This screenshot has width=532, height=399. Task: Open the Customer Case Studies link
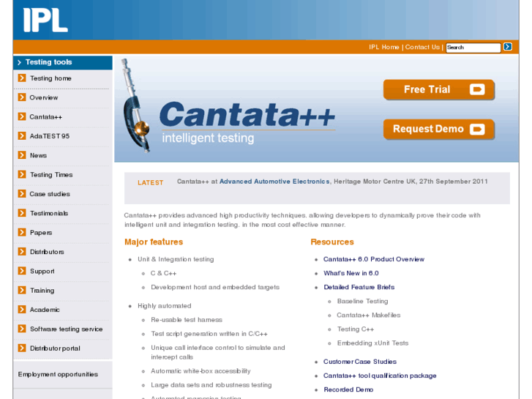click(359, 362)
